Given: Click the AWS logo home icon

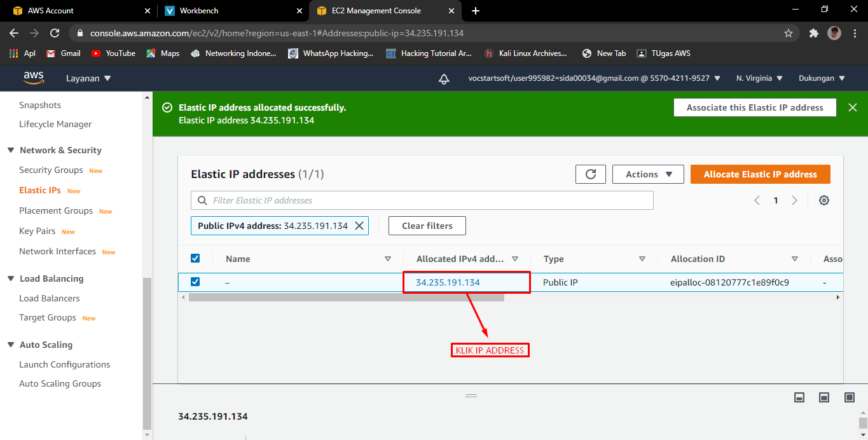Looking at the screenshot, I should (34, 78).
